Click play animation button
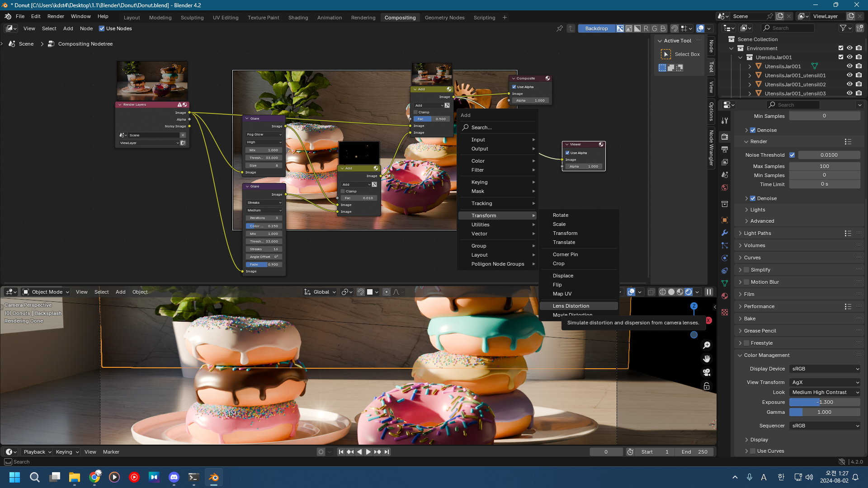 368,452
